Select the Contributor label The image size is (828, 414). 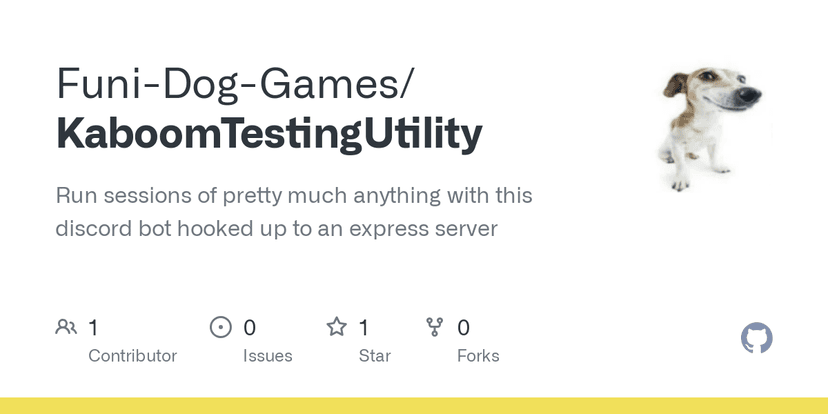tap(132, 356)
